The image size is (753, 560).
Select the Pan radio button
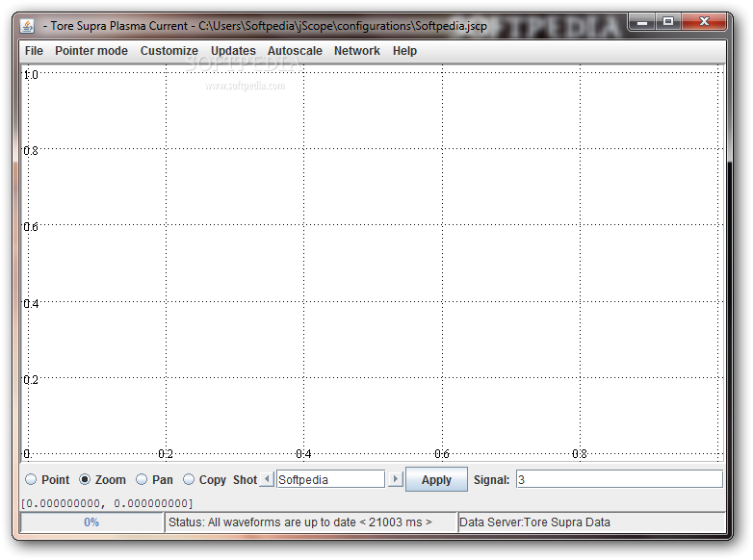142,479
